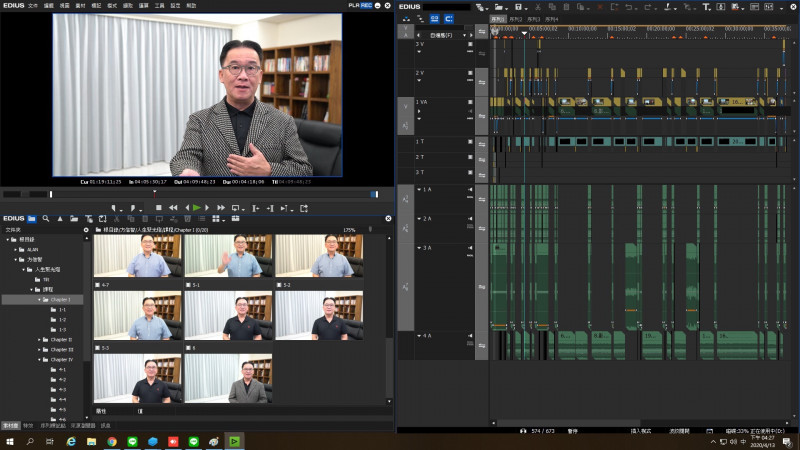Open the 特效 tab at the bottom

click(28, 425)
